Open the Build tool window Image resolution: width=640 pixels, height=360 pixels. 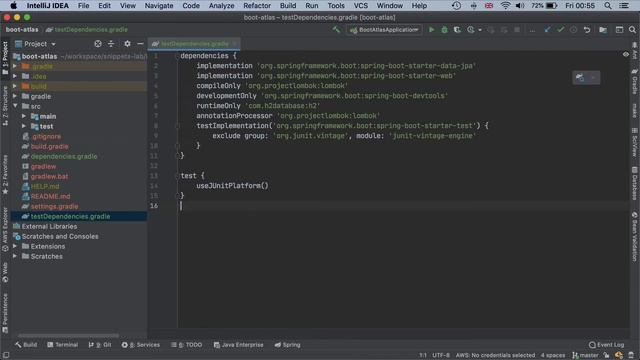point(26,345)
